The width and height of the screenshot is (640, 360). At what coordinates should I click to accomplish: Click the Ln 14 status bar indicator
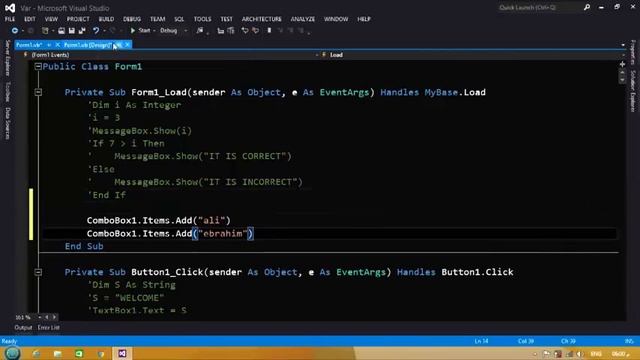(x=482, y=341)
